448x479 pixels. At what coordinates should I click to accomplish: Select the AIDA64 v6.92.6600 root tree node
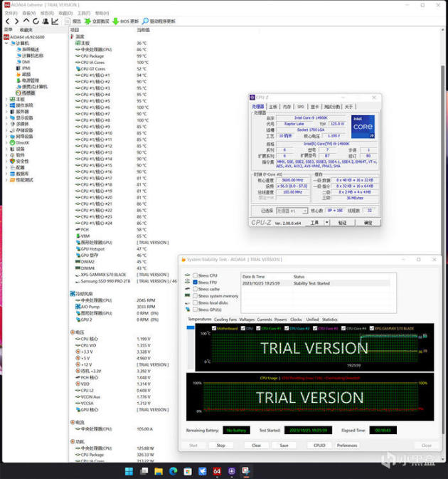pyautogui.click(x=24, y=37)
